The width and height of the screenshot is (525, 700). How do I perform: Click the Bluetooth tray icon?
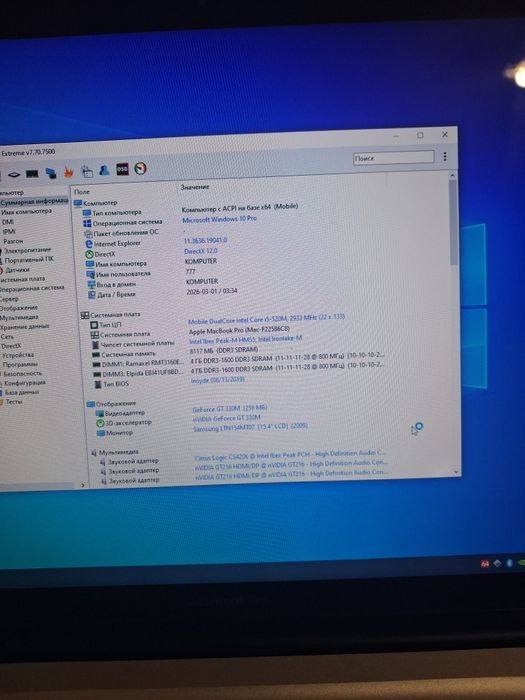pos(509,563)
